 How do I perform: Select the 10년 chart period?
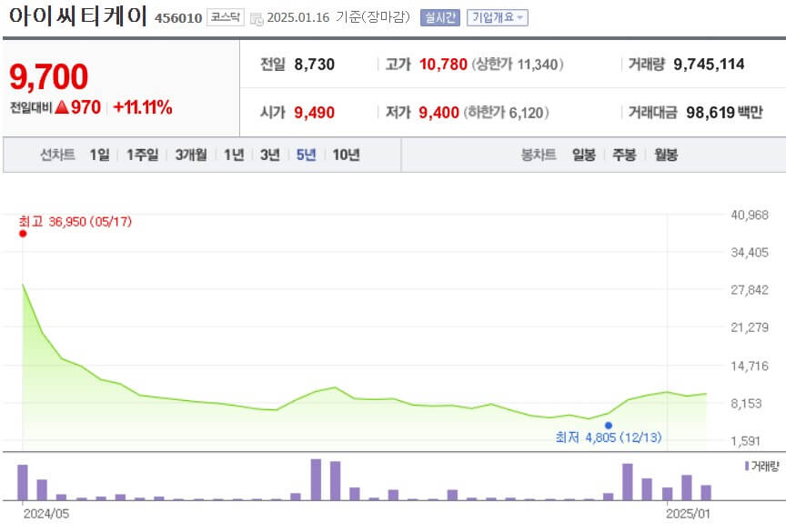tap(346, 155)
